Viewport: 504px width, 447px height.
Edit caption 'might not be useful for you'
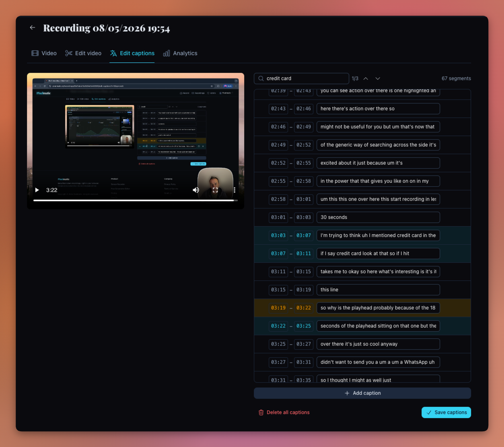tap(378, 127)
